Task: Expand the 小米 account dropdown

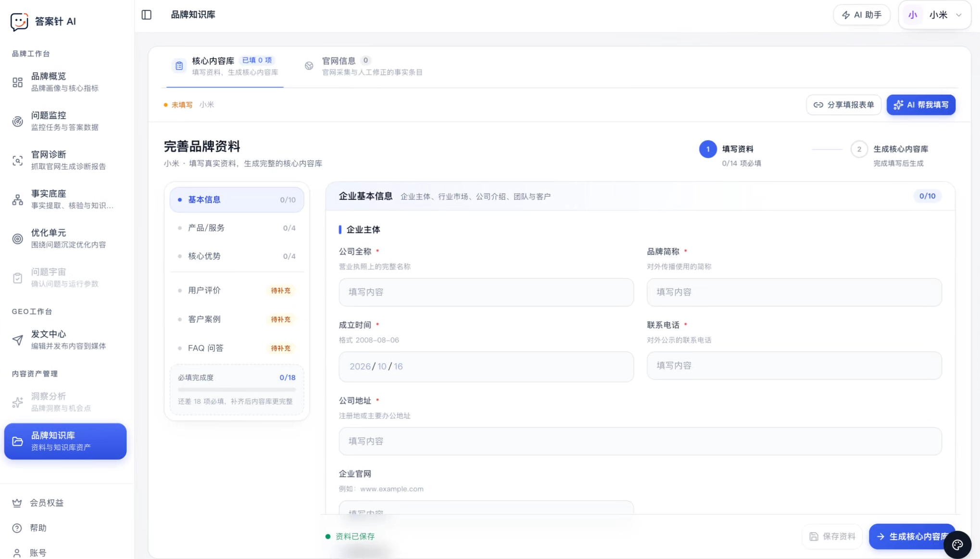Action: [x=934, y=15]
